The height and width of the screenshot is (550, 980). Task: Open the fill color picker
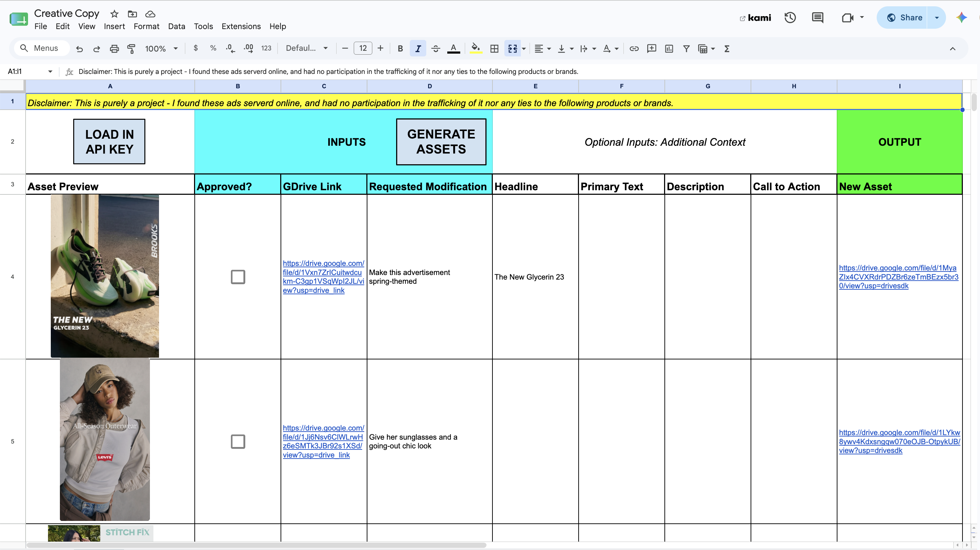(476, 49)
